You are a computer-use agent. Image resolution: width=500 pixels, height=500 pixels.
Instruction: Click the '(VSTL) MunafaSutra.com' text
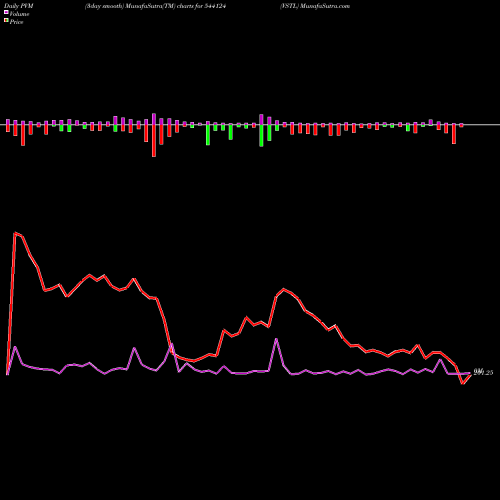coord(315,6)
